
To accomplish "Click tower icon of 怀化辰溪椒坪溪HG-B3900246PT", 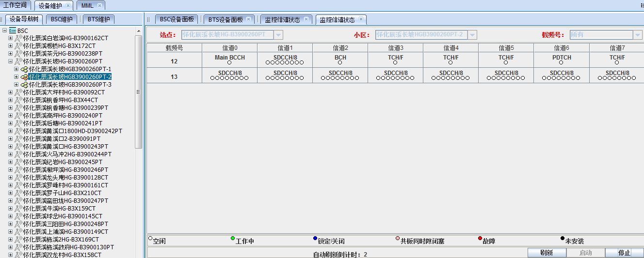I will click(19, 170).
